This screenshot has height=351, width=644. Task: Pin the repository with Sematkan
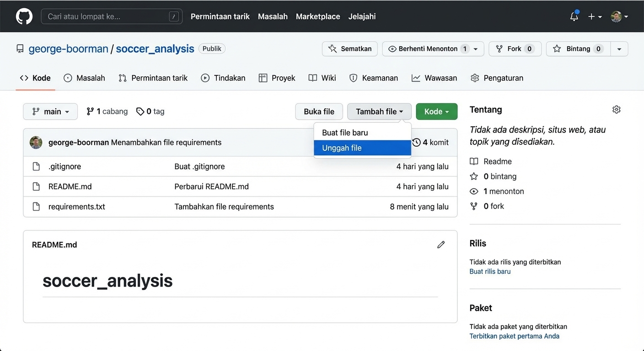pyautogui.click(x=350, y=49)
